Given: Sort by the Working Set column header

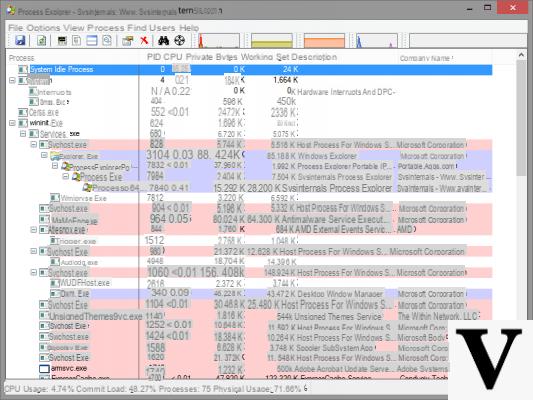Looking at the screenshot, I should 265,57.
